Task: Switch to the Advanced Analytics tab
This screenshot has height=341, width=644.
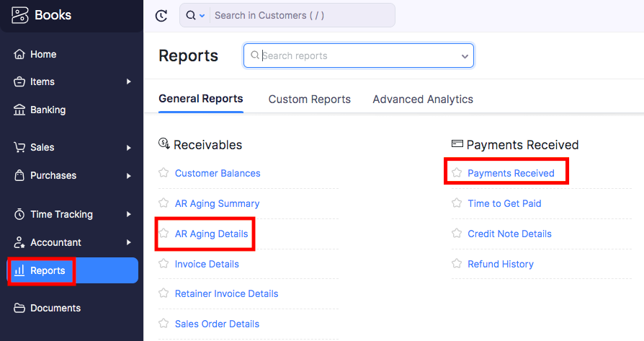Action: click(423, 99)
